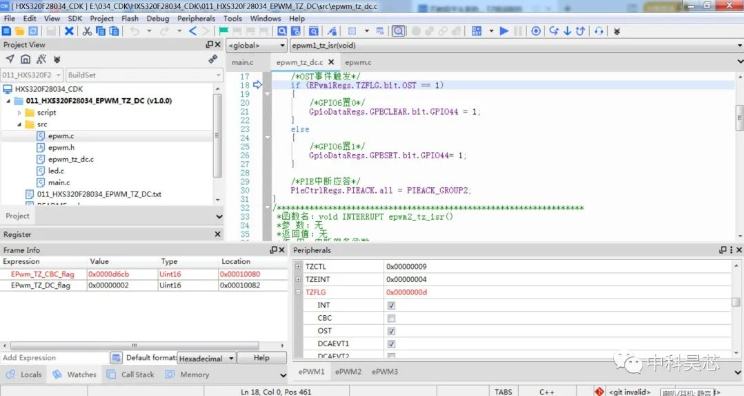Open the Peripherals menu
This screenshot has height=396, width=744.
tap(196, 18)
